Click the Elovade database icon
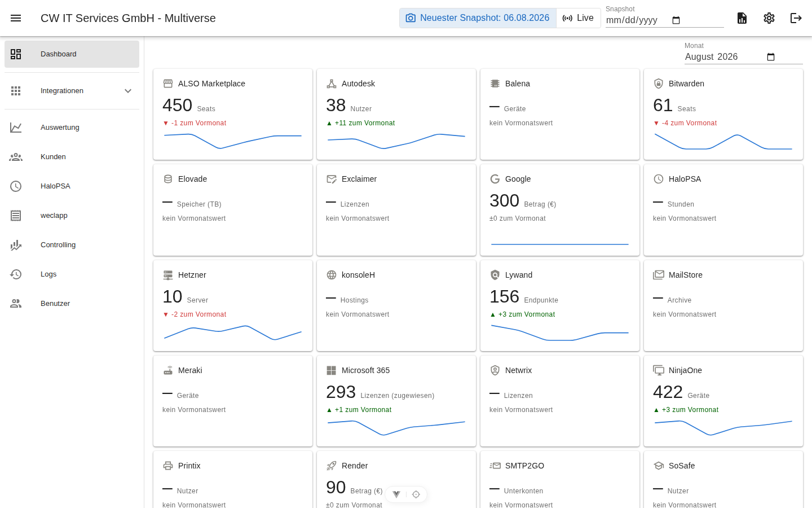The height and width of the screenshot is (508, 812). [168, 179]
